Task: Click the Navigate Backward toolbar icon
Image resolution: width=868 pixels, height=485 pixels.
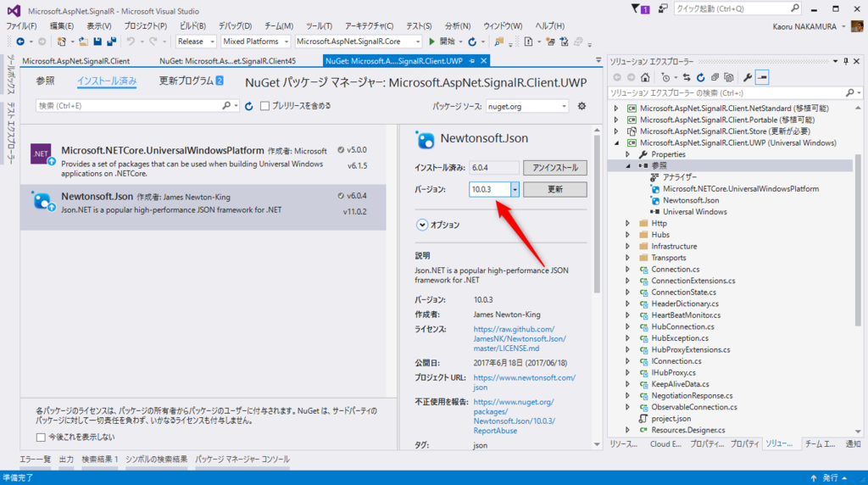Action: pyautogui.click(x=20, y=42)
